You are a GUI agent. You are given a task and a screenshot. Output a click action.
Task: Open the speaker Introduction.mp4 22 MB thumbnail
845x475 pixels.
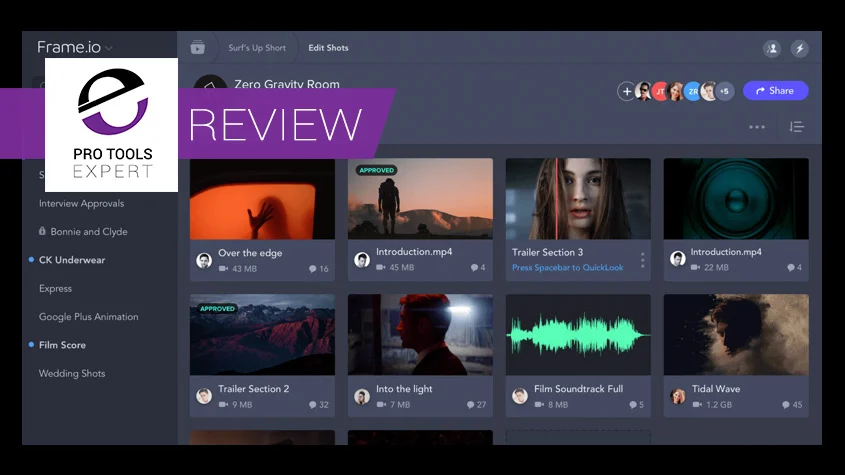click(x=736, y=199)
